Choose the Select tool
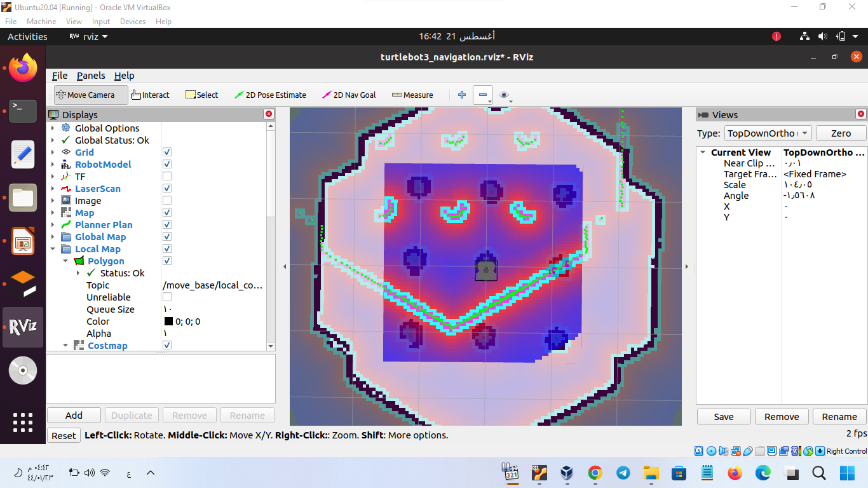Image resolution: width=868 pixels, height=488 pixels. (x=201, y=95)
